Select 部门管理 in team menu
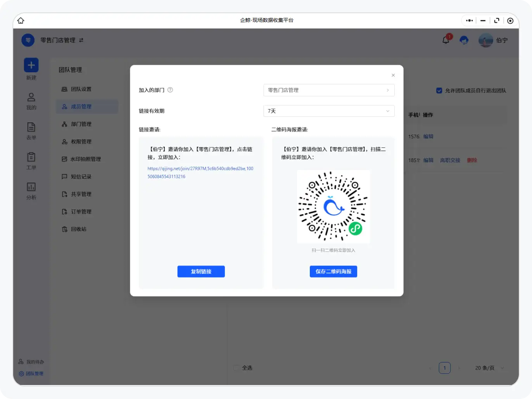 87,124
